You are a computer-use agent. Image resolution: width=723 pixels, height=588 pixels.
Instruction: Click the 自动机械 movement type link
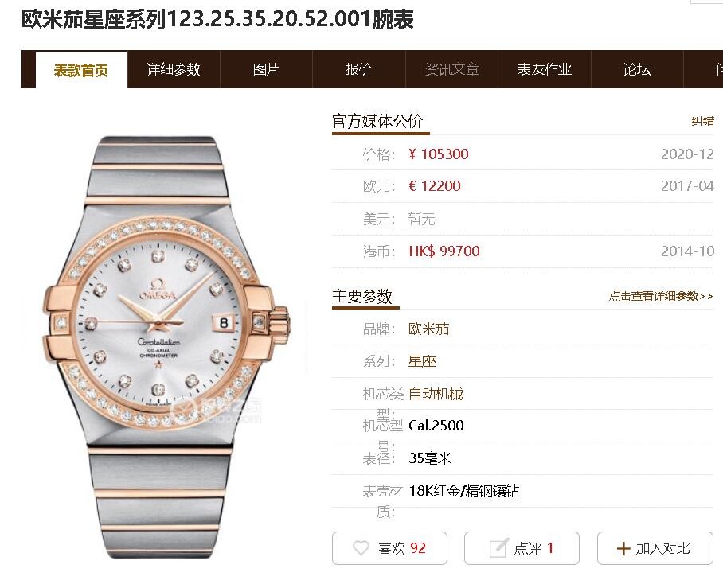[x=436, y=394]
